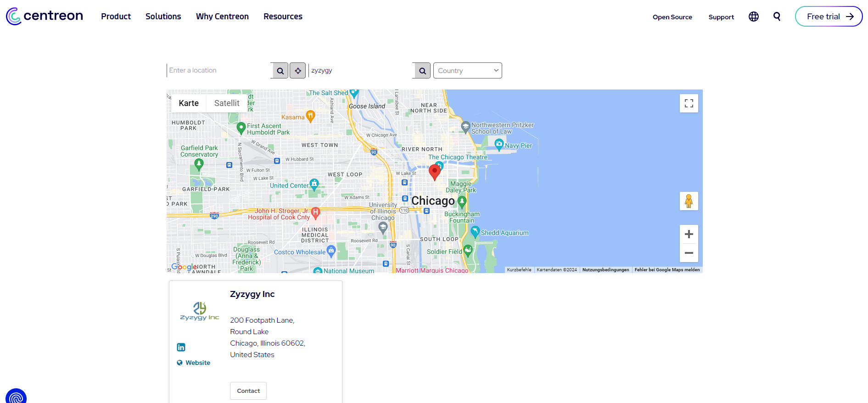Open Kurzbefehle keyboard shortcuts
The width and height of the screenshot is (868, 403).
pyautogui.click(x=519, y=270)
